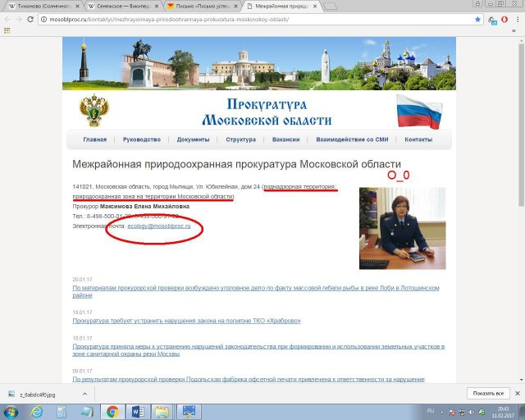Close the Сенежское tab
This screenshot has width=525, height=420.
157,6
